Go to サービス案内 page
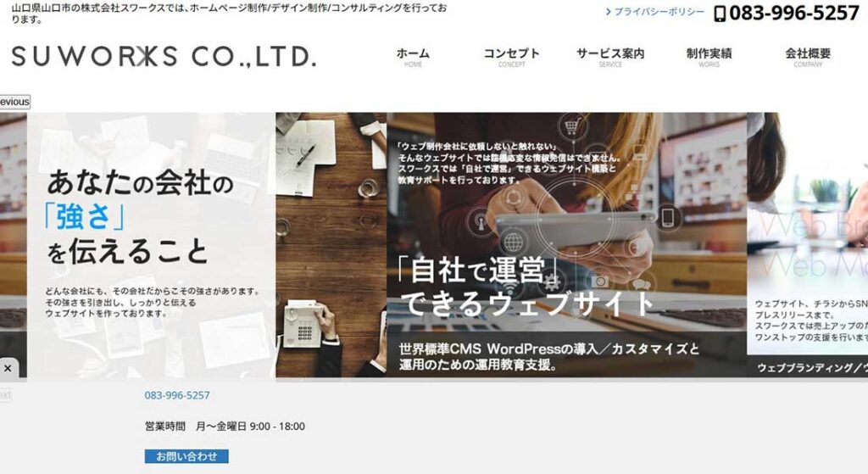868x474 pixels. pyautogui.click(x=610, y=57)
